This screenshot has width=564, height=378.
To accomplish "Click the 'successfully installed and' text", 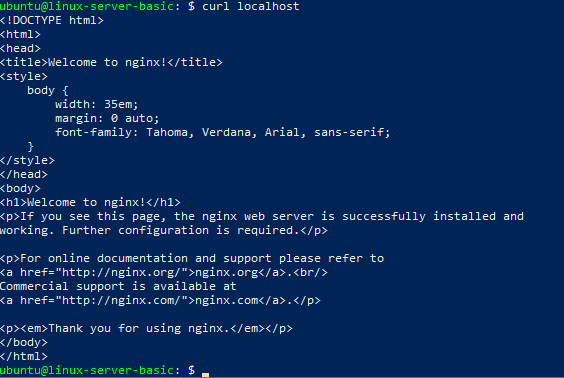I will point(433,217).
